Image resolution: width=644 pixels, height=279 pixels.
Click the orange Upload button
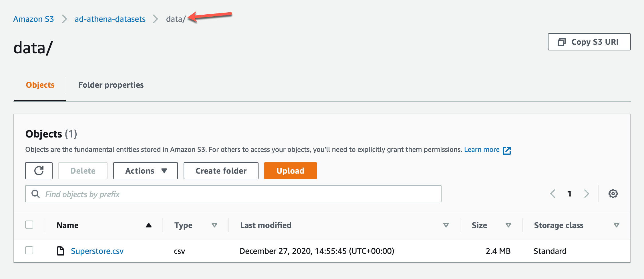click(x=290, y=171)
